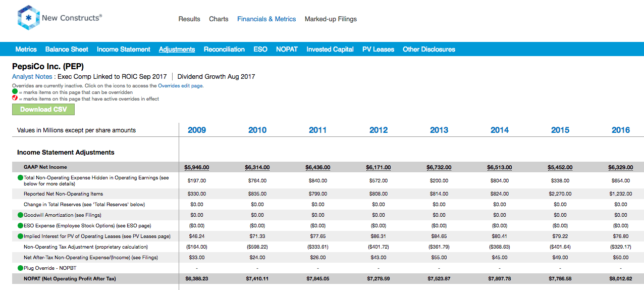The image size is (644, 290).
Task: Go to the Metrics submenu
Action: coord(26,49)
